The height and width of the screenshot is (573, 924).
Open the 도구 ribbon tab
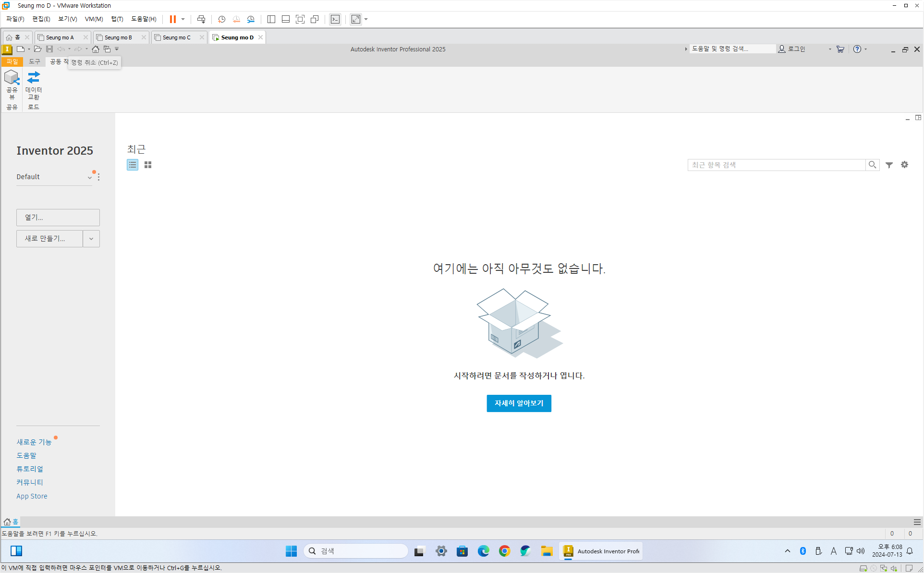[35, 61]
